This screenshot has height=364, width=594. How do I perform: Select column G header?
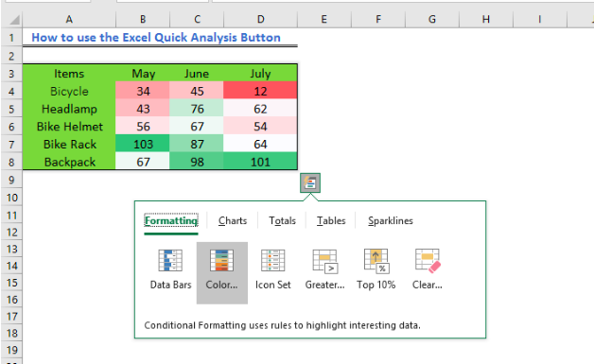coord(432,19)
